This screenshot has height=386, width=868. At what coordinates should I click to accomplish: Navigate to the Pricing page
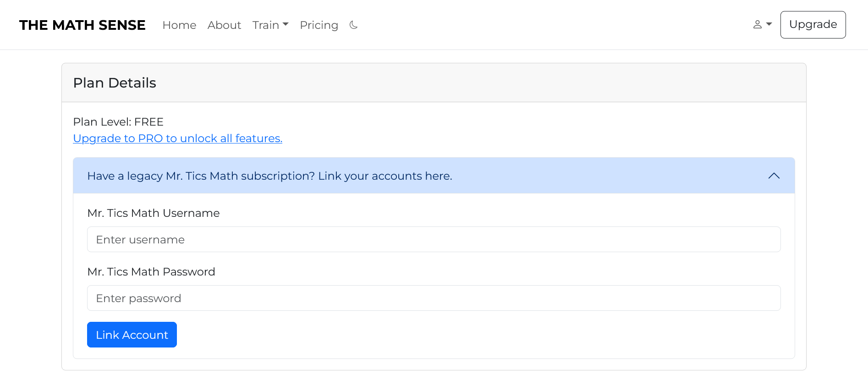tap(319, 25)
